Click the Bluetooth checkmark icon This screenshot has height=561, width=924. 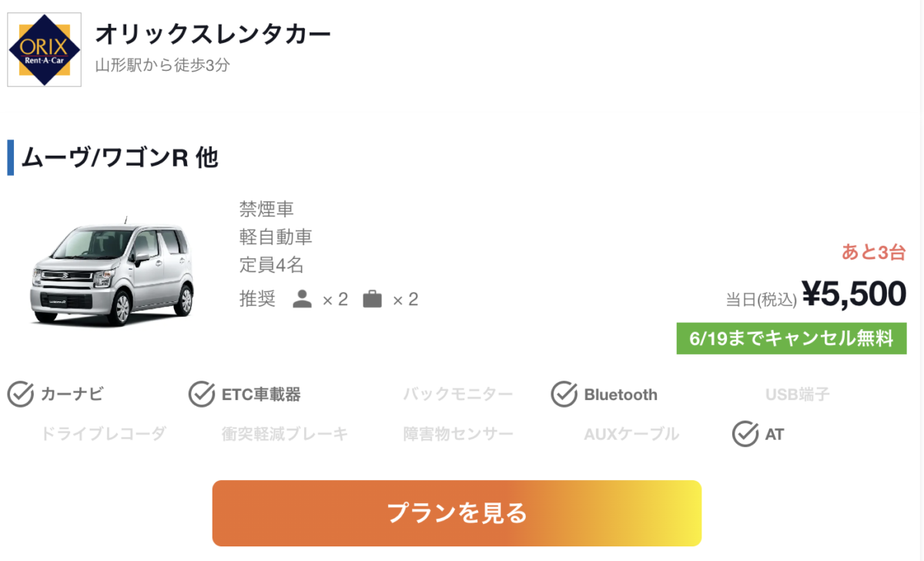tap(564, 395)
